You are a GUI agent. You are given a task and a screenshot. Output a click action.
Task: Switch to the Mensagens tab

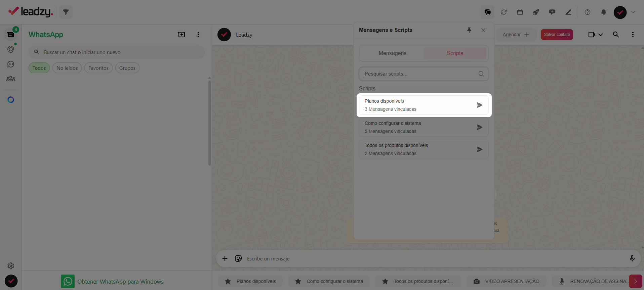point(393,53)
